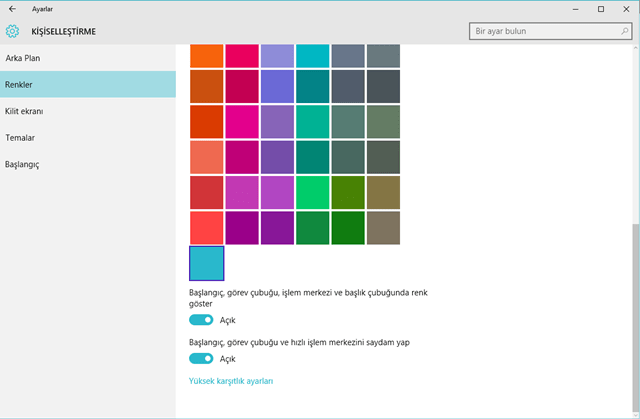Click the vertical scrollbar thumb

[636, 316]
